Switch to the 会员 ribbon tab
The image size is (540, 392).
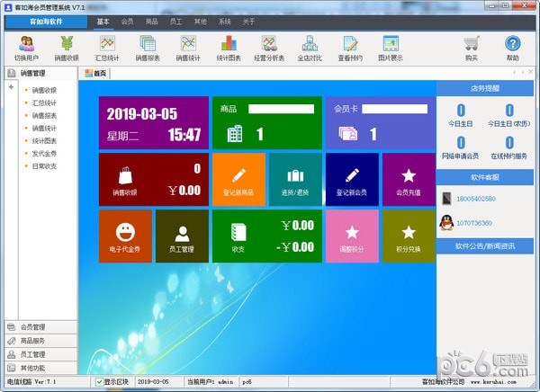(127, 20)
